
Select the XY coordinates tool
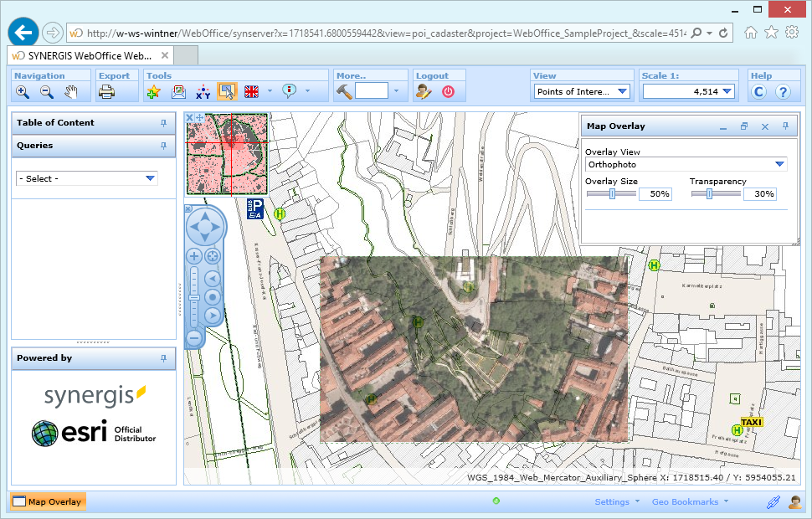202,90
